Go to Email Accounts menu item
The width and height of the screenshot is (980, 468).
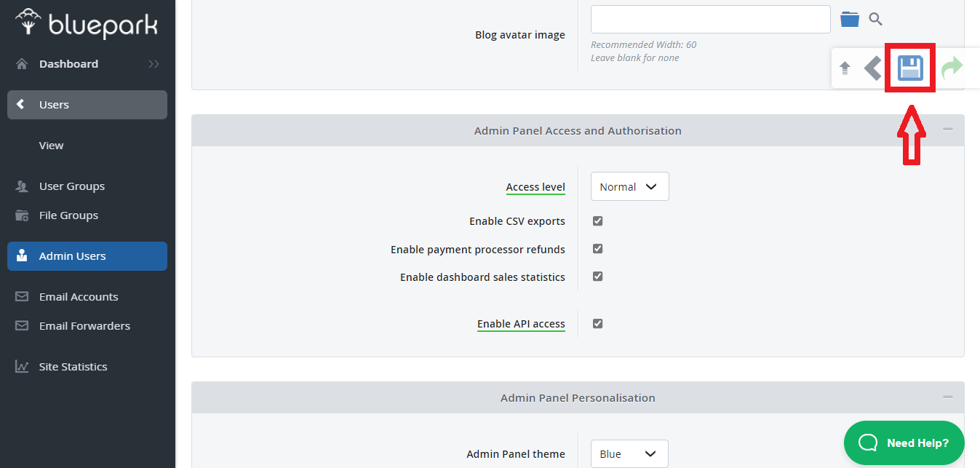click(78, 297)
